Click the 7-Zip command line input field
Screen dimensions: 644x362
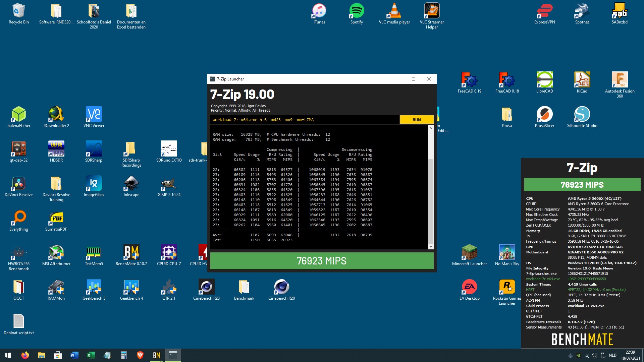click(305, 120)
